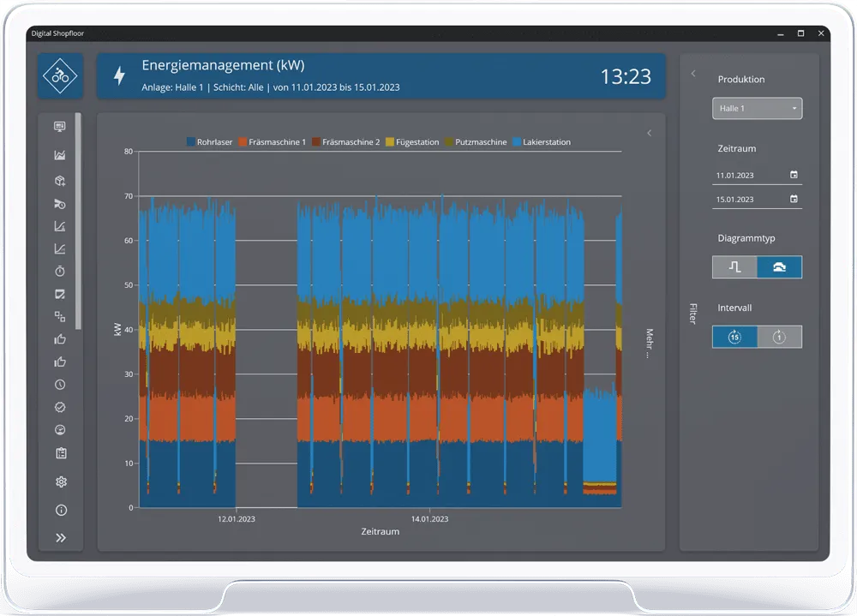Click the Produktion section label
Image resolution: width=857 pixels, height=616 pixels.
[x=741, y=80]
